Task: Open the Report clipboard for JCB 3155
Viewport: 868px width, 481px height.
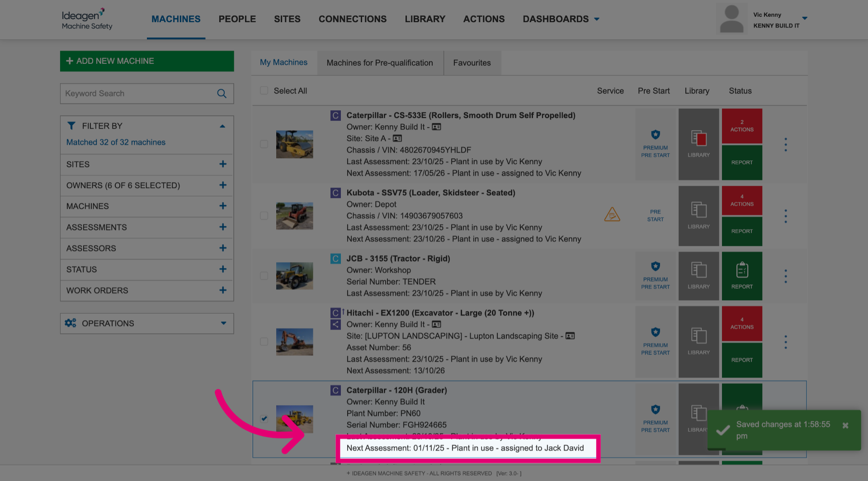Action: pos(742,276)
